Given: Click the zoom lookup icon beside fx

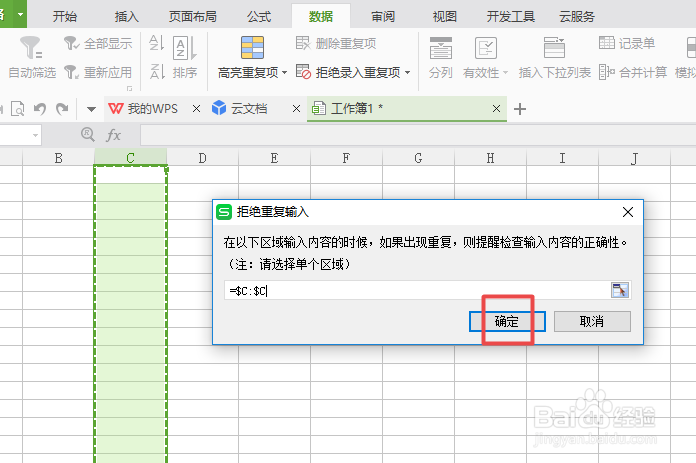Looking at the screenshot, I should [x=88, y=135].
